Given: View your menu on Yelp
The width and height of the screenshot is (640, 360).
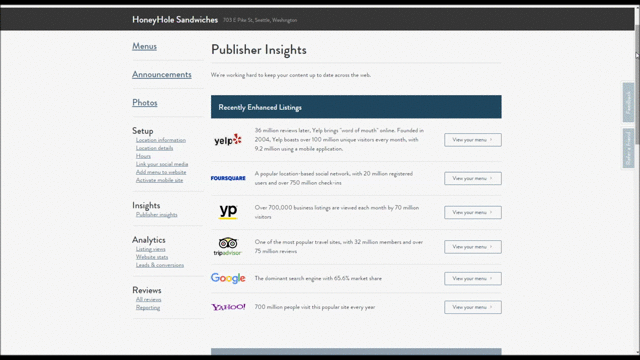Looking at the screenshot, I should (x=473, y=140).
